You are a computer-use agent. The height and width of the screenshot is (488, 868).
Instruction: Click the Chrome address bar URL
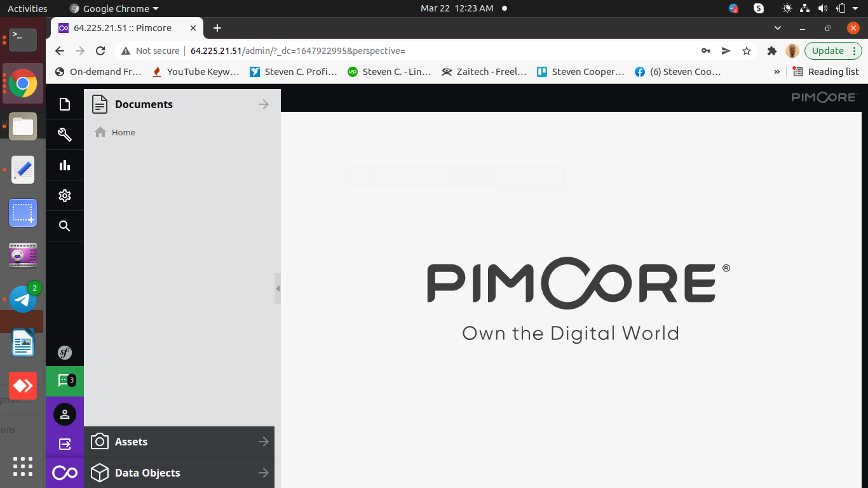coord(297,51)
